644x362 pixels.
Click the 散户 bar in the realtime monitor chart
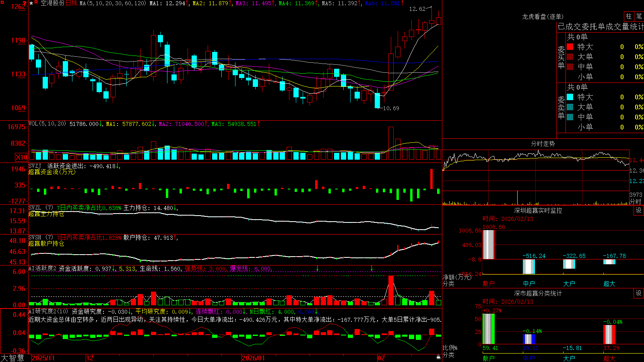[x=489, y=245]
